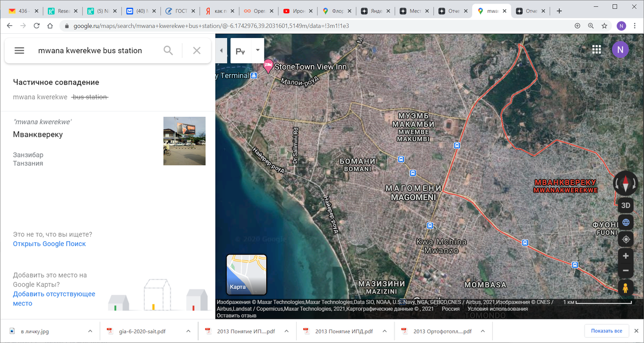Expand options for 2013 Понятие ИП....pdf
Screen dimensions: 644x343
(287, 331)
